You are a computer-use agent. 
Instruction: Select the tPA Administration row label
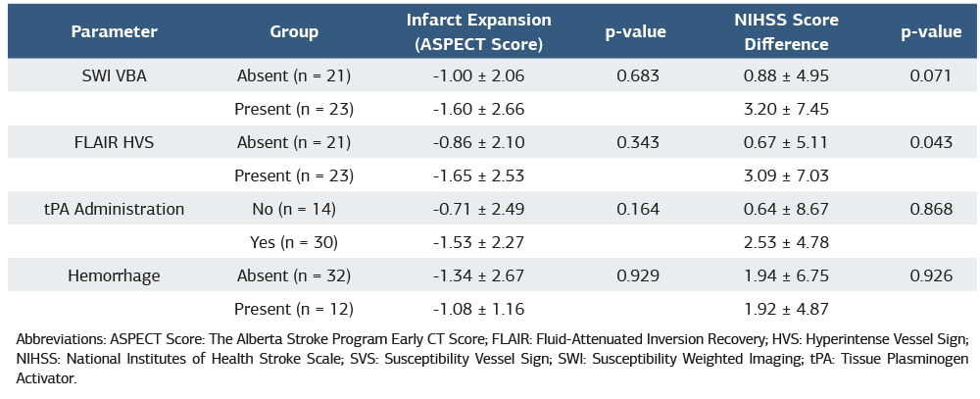pos(114,209)
